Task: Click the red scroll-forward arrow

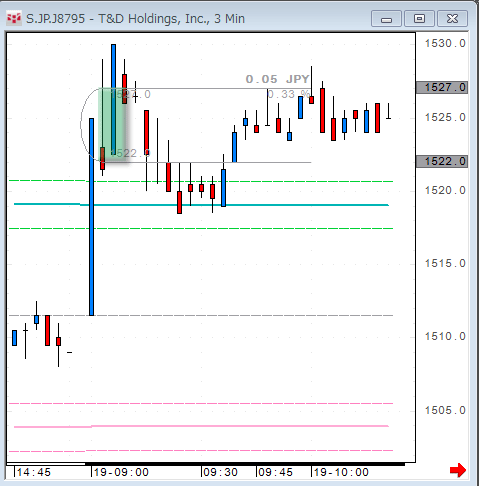Action: [x=458, y=470]
